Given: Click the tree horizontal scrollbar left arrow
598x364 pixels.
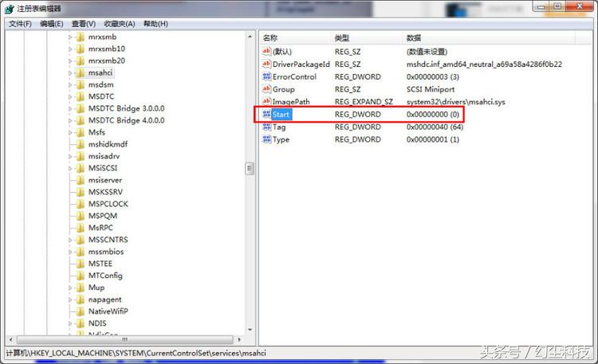Looking at the screenshot, I should tap(10, 339).
